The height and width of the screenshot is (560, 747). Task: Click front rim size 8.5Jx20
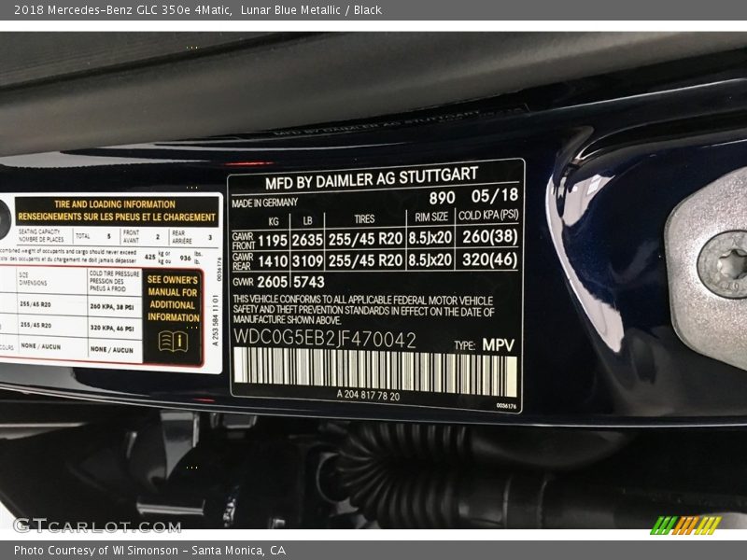pyautogui.click(x=430, y=238)
